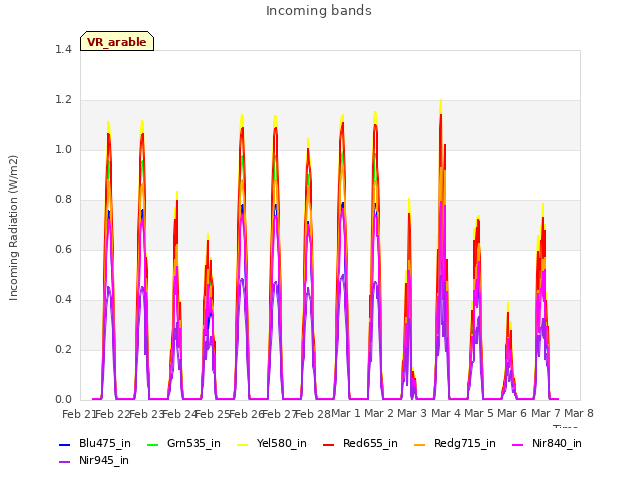Click the VR_arable annotation label
The width and height of the screenshot is (640, 480).
pyautogui.click(x=117, y=41)
